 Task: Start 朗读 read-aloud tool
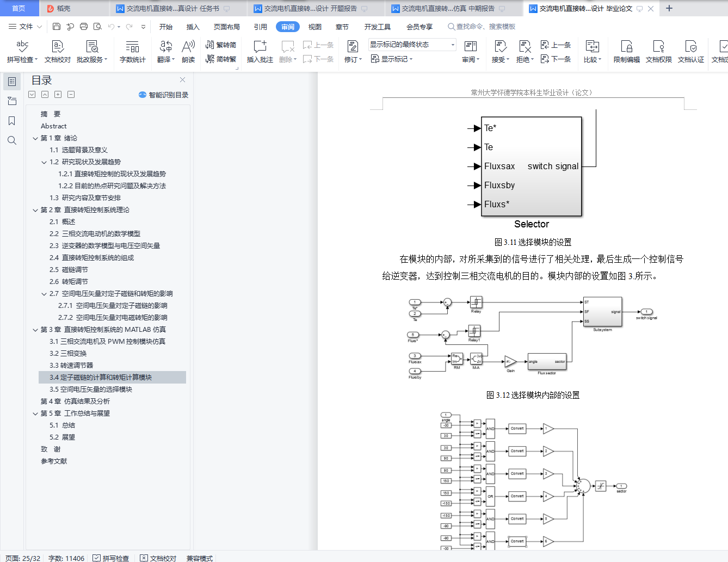188,52
